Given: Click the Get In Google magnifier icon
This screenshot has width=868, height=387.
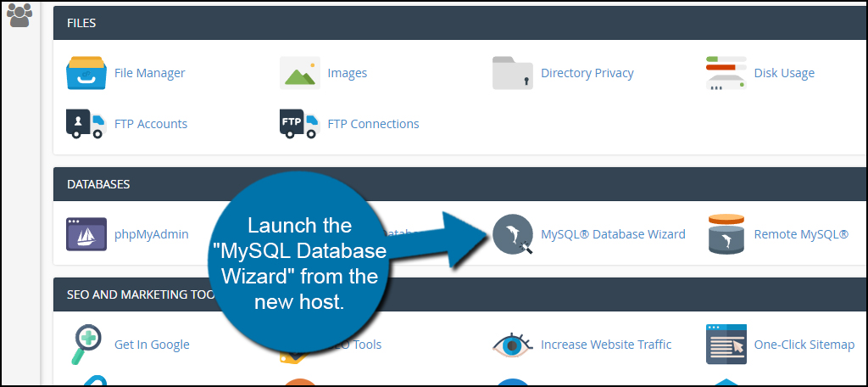Looking at the screenshot, I should point(86,345).
